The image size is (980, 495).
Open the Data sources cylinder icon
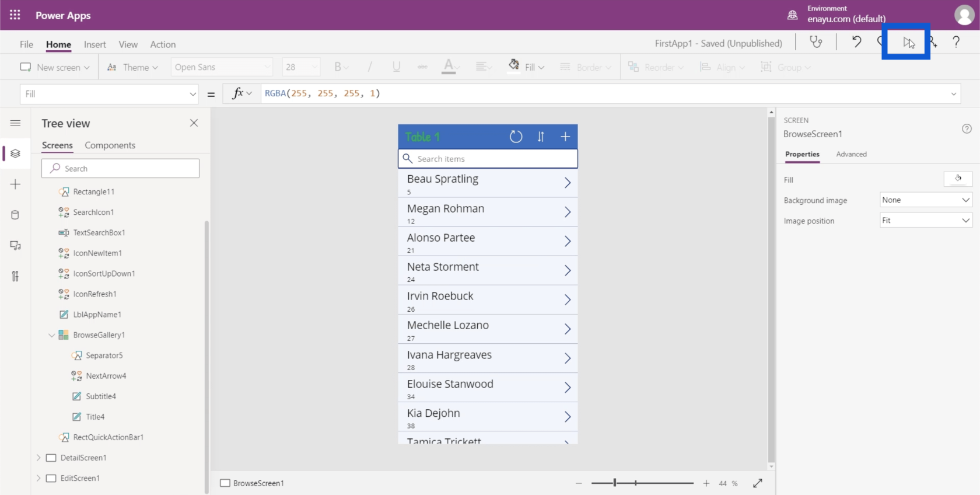click(x=15, y=215)
